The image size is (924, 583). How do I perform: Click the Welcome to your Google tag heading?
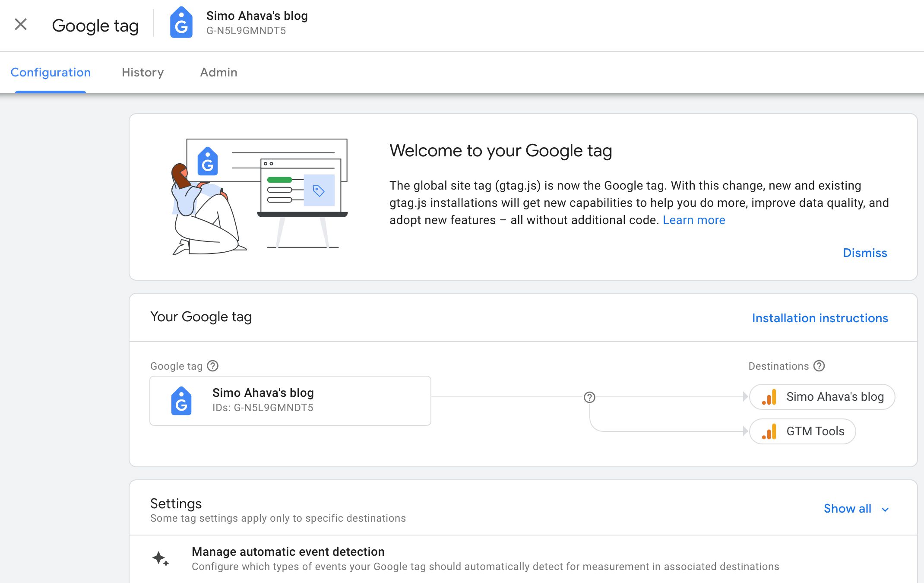pos(501,150)
